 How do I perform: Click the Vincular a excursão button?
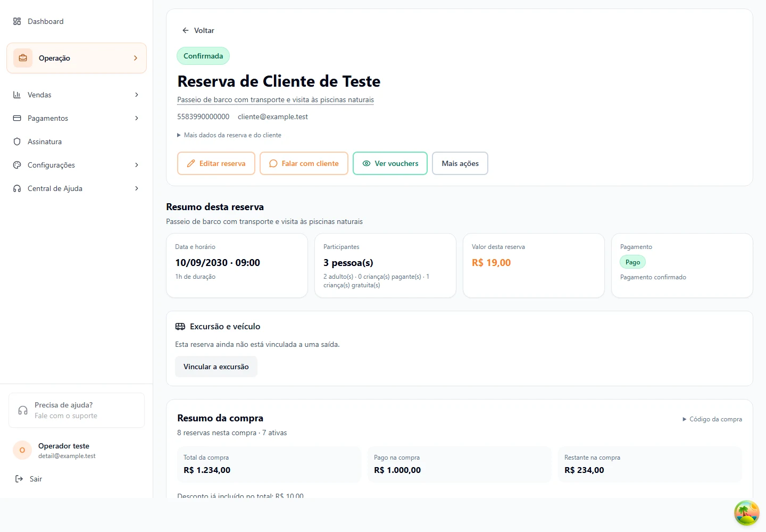[216, 367]
